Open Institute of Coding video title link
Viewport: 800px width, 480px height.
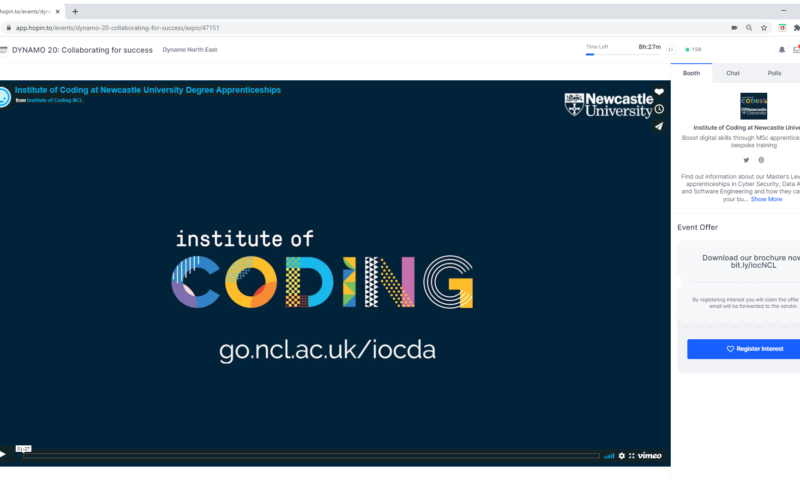tap(148, 90)
